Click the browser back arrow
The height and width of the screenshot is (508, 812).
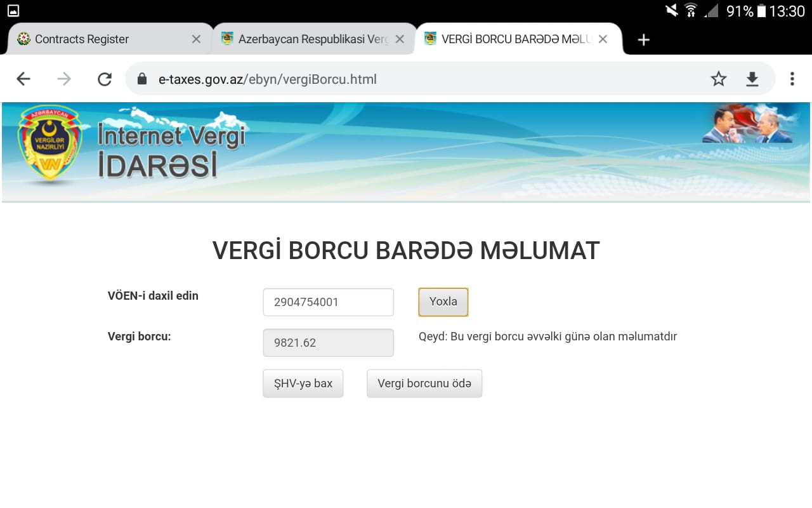click(x=23, y=79)
